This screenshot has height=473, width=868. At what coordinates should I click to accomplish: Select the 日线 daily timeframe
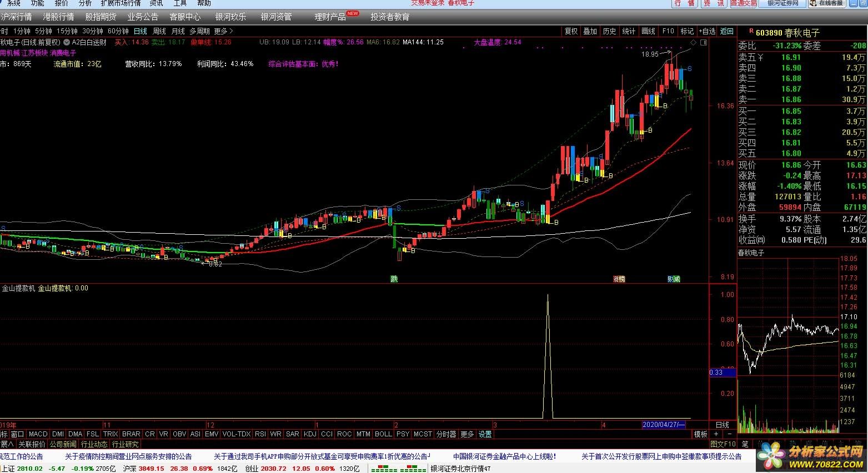(140, 31)
